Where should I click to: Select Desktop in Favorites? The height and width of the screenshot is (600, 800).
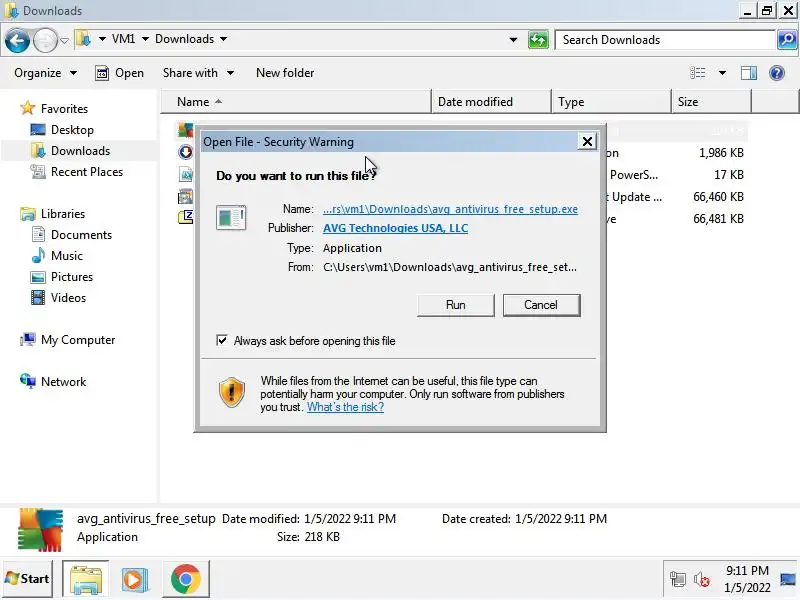click(x=62, y=130)
